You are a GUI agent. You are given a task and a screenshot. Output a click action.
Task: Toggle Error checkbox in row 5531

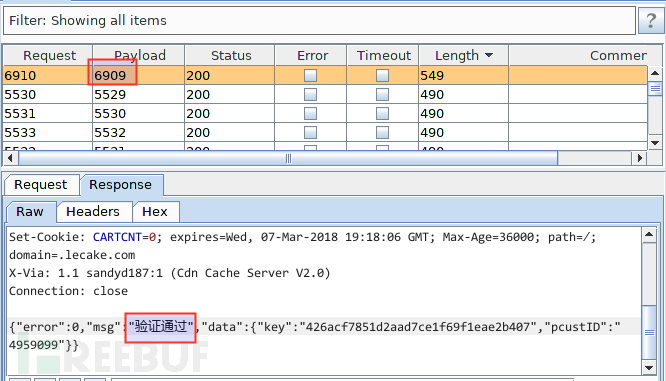click(x=310, y=113)
